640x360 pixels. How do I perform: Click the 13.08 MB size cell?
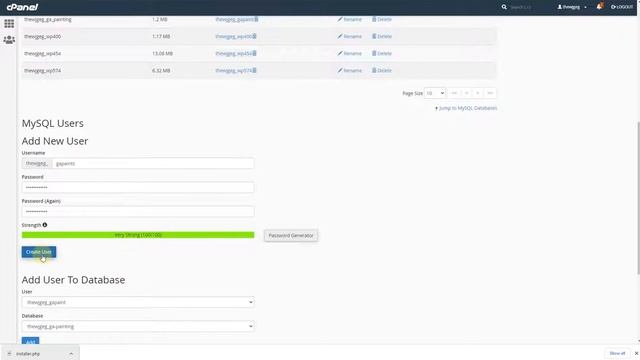coord(162,53)
